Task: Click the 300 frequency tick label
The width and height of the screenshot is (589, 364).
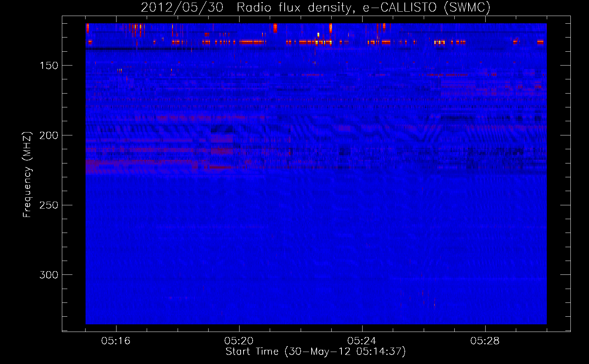Action: [49, 275]
